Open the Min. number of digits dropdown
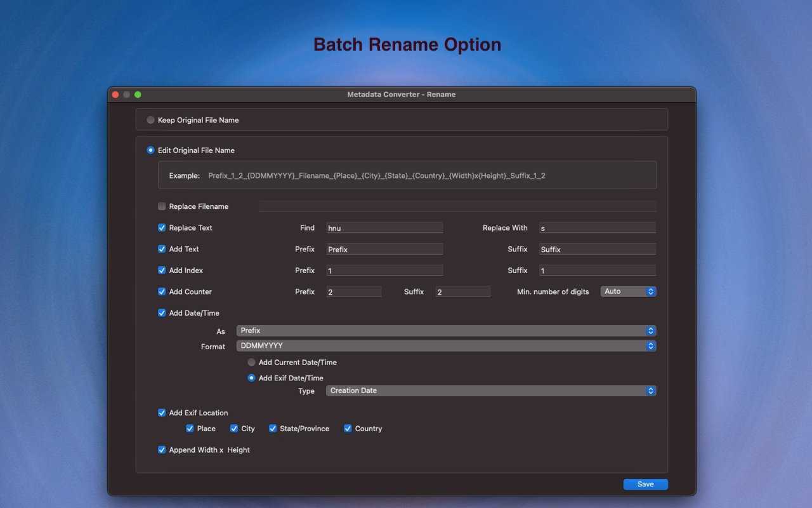 coord(628,291)
